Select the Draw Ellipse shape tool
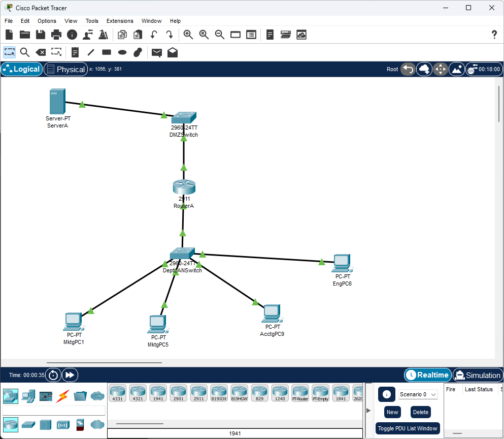The width and height of the screenshot is (504, 439). (121, 52)
